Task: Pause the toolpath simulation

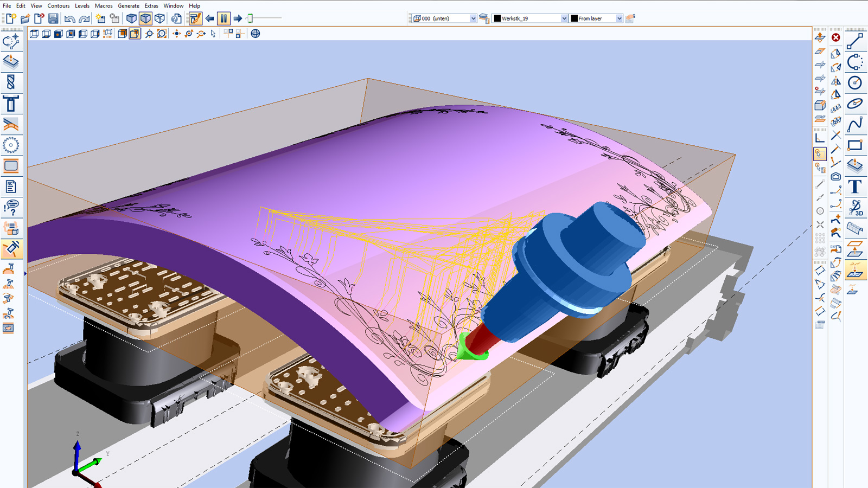Action: [224, 18]
